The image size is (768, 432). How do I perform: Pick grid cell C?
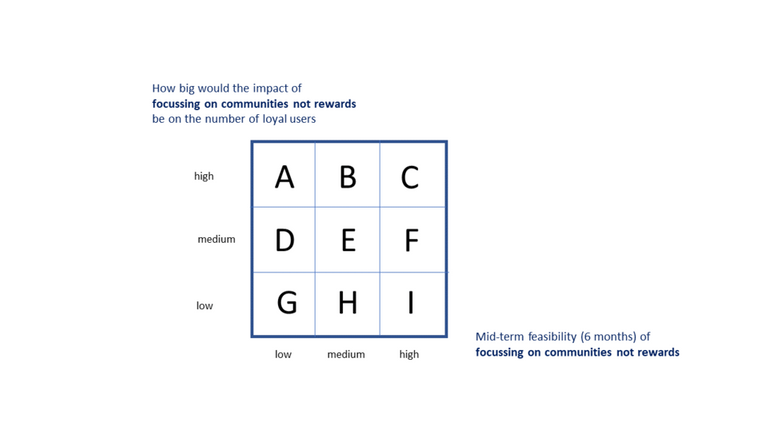[410, 176]
